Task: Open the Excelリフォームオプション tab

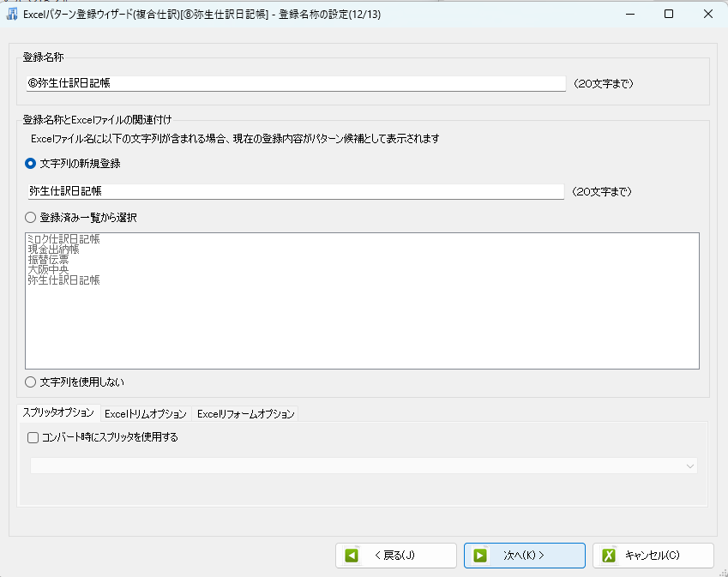Action: pyautogui.click(x=246, y=414)
